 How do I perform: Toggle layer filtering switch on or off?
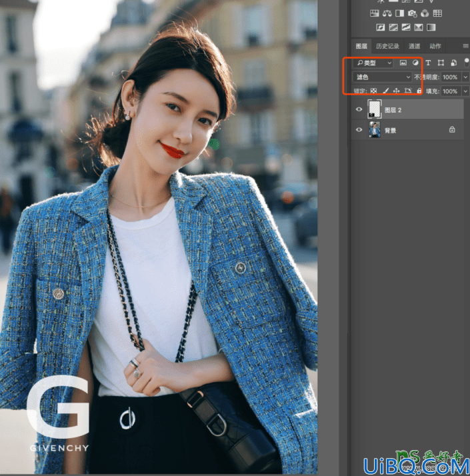[x=467, y=63]
